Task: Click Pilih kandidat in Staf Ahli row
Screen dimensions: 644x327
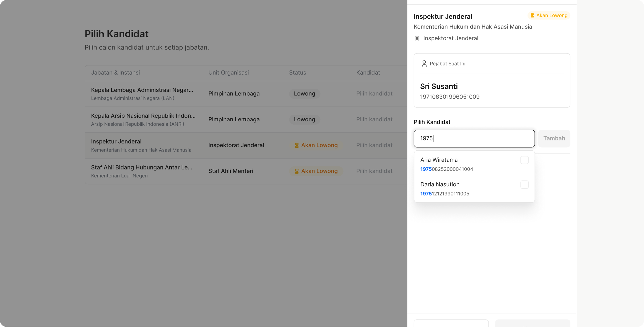Action: click(374, 171)
